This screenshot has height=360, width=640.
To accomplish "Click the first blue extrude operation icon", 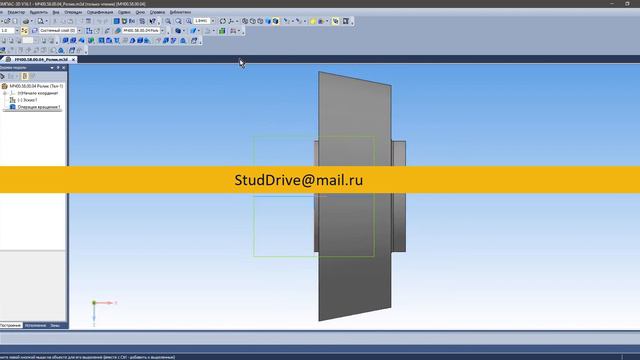I will (65, 40).
